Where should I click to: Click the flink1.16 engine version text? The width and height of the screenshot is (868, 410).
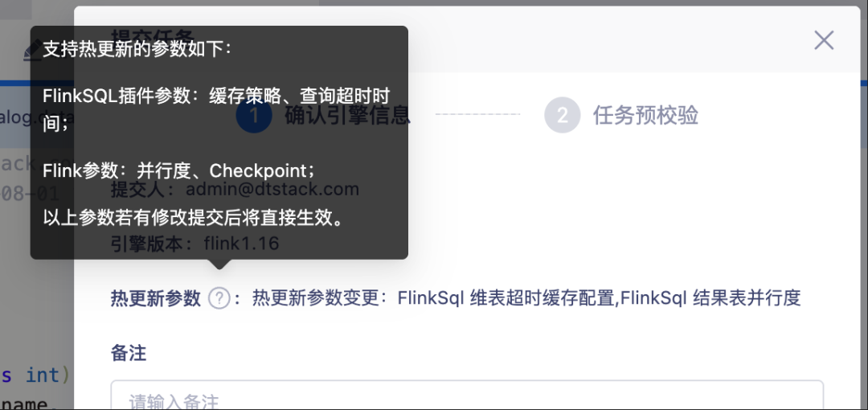[x=241, y=244]
